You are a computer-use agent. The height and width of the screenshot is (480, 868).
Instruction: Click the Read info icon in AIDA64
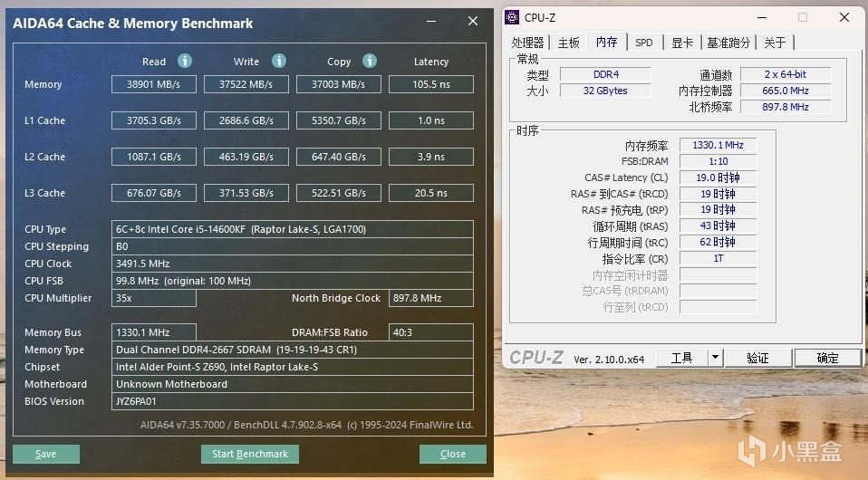pyautogui.click(x=185, y=61)
